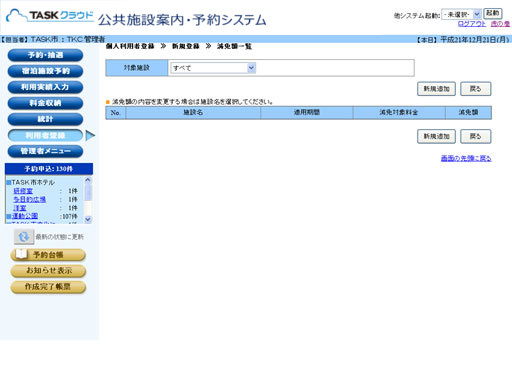
Task: Select the highlighted 利用者登録 menu
Action: (45, 135)
